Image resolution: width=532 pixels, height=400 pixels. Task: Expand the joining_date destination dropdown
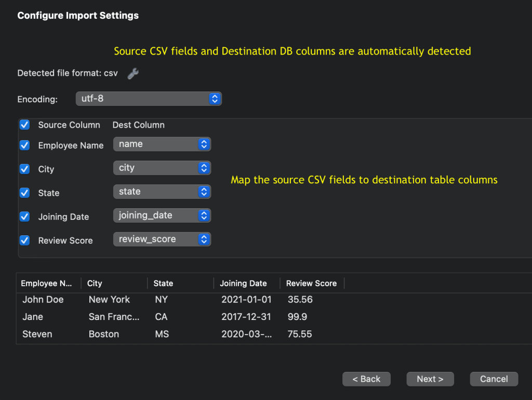click(x=162, y=215)
